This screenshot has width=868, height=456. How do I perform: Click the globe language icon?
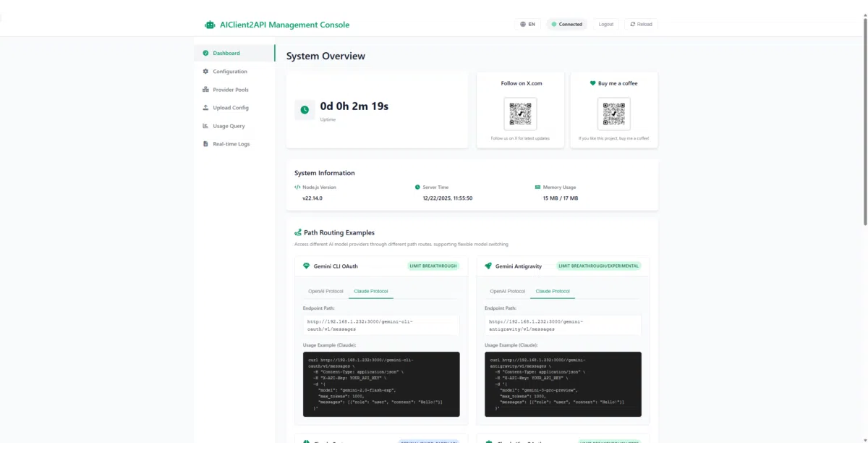(x=523, y=25)
